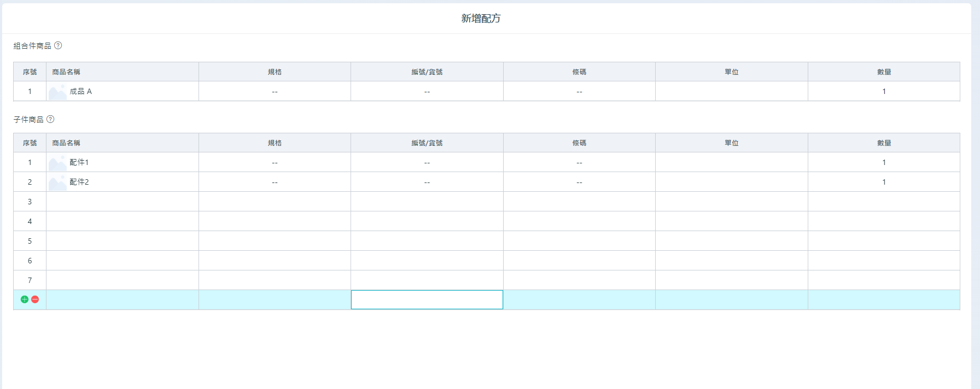Click the help icon beside 組合件商品
The width and height of the screenshot is (980, 389).
pos(58,46)
